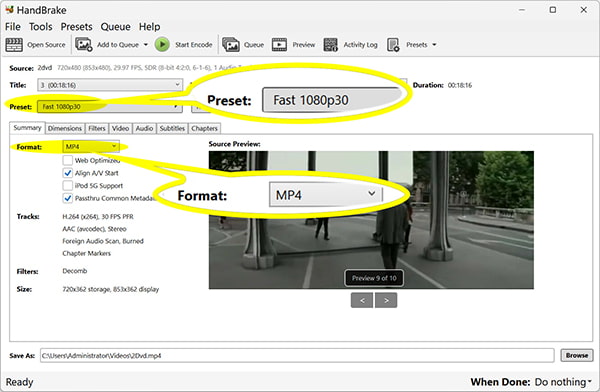Click the HandBrake app logo icon
The height and width of the screenshot is (392, 600).
click(x=9, y=9)
